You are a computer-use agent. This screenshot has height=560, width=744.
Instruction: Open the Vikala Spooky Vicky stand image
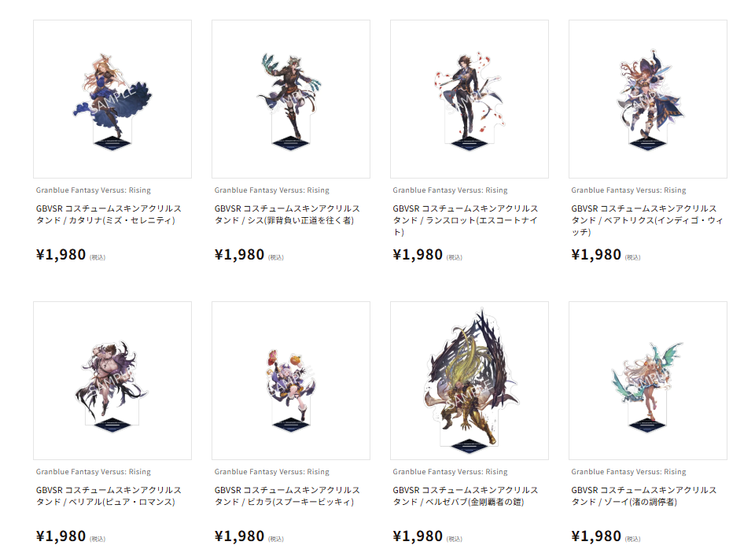291,381
